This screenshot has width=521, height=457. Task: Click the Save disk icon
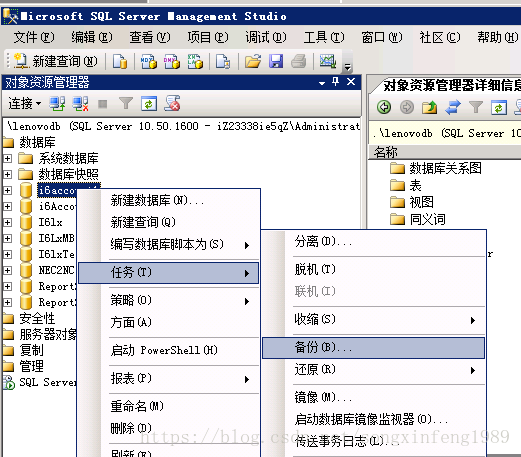click(276, 61)
